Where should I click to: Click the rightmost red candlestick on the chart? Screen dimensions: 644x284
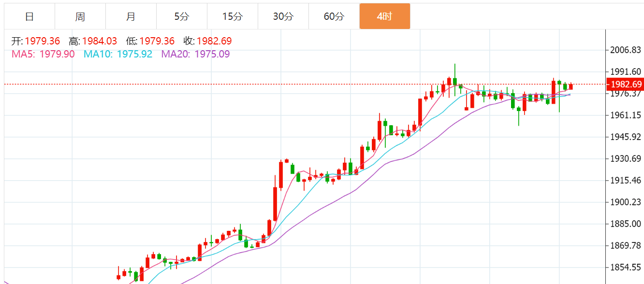point(571,86)
